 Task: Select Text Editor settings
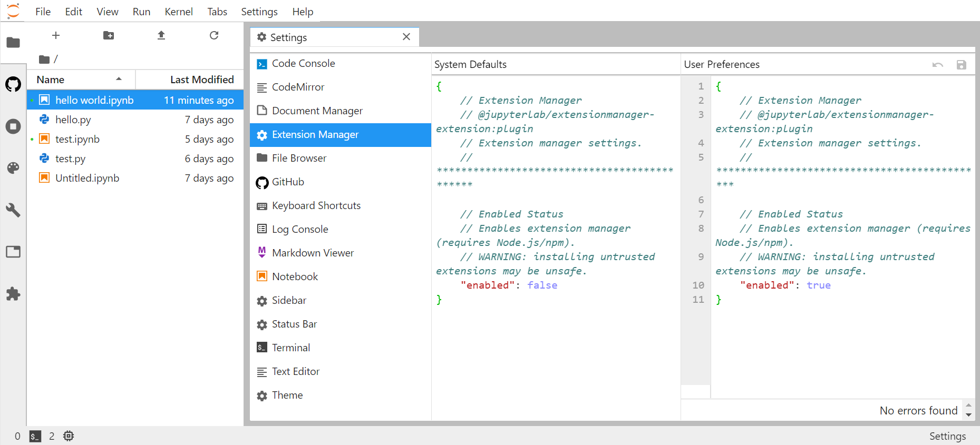(341, 372)
